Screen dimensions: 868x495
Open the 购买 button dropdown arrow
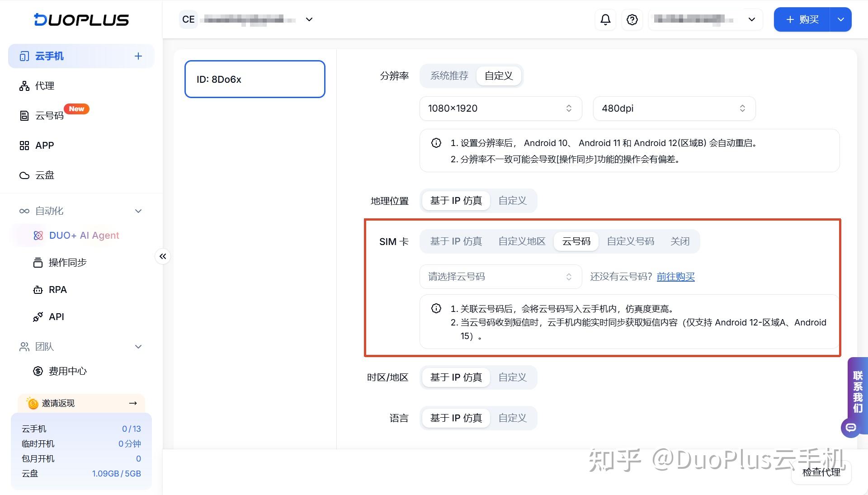coord(840,19)
